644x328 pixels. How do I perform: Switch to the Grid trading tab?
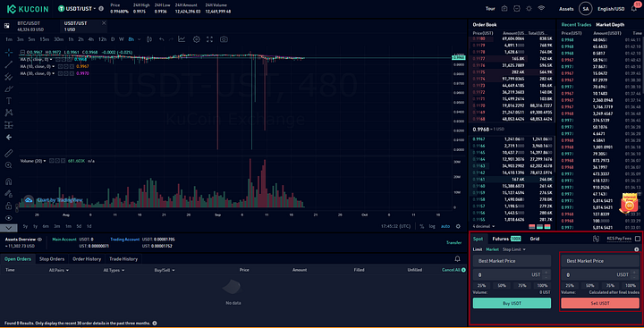click(534, 239)
